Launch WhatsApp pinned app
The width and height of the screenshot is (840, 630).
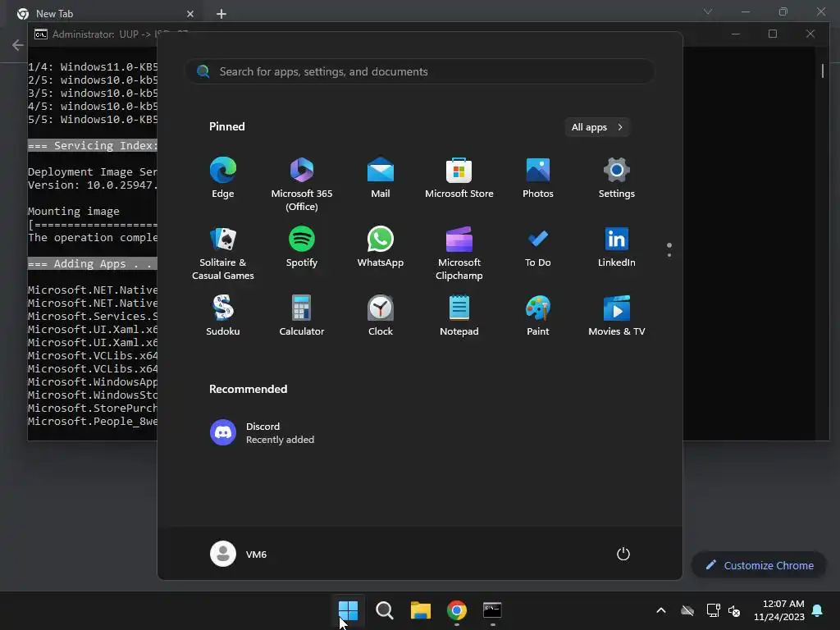[381, 247]
